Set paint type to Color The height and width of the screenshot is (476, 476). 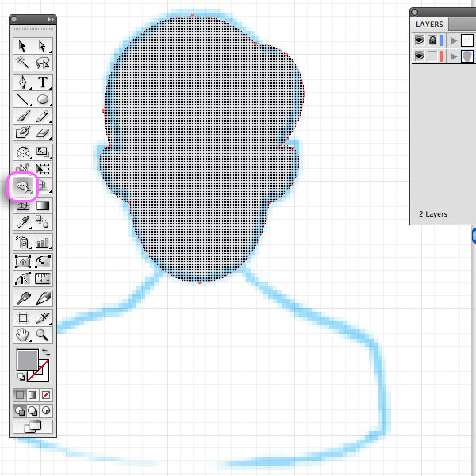tap(20, 395)
